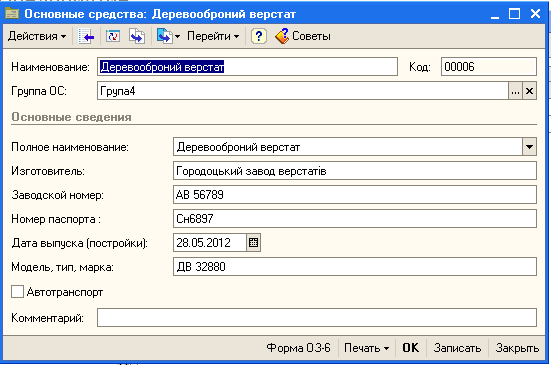
Task: Click the Закрыть button
Action: pyautogui.click(x=517, y=348)
